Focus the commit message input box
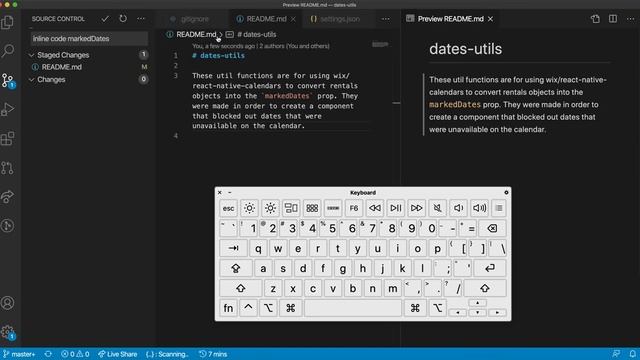Screen dimensions: 640x360 [x=89, y=39]
